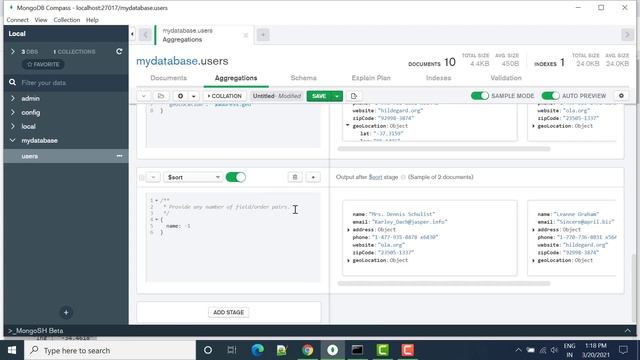Click the Add Stage button

tap(229, 312)
